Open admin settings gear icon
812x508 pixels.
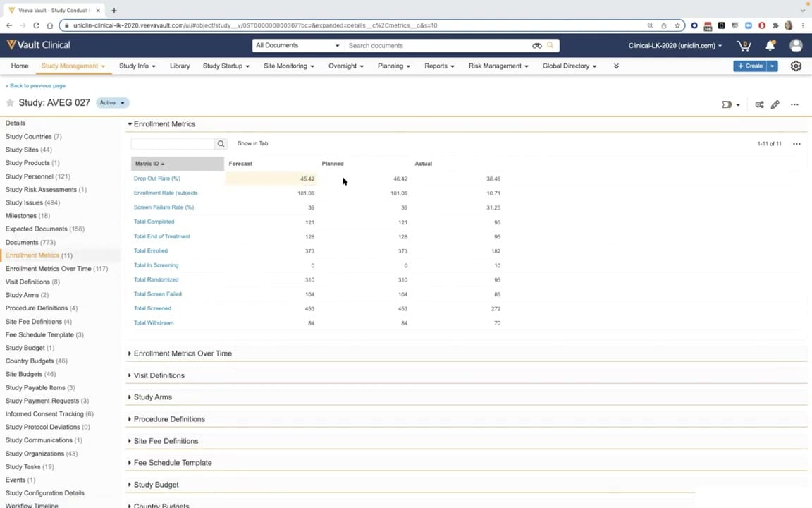click(796, 66)
